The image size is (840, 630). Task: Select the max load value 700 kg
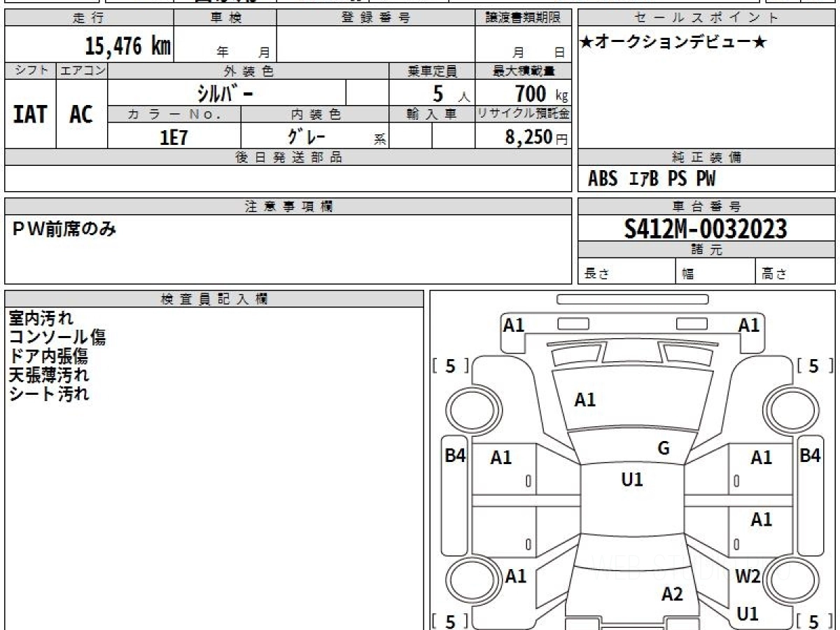(540, 93)
